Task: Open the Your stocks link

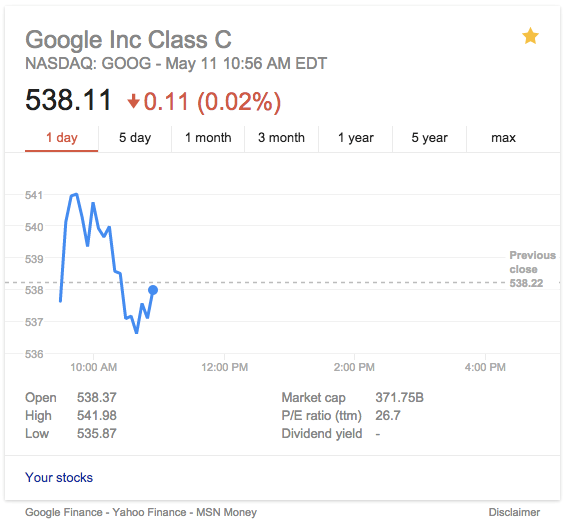Action: (x=59, y=477)
